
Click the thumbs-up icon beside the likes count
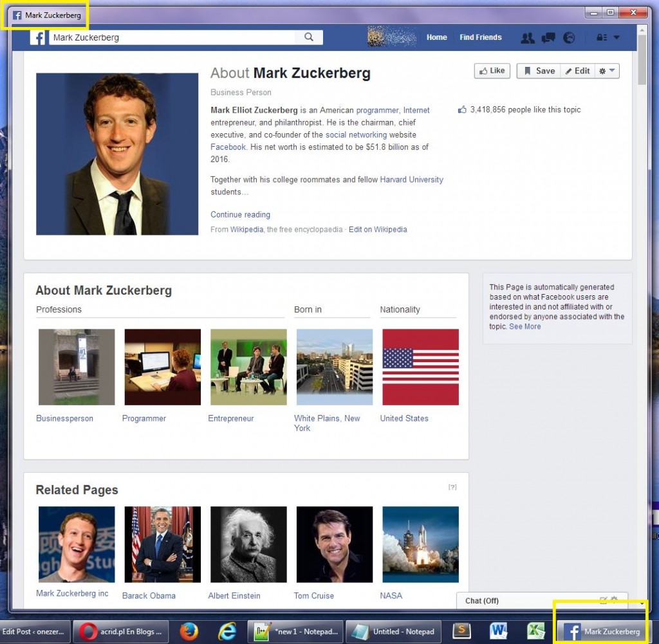pos(462,109)
